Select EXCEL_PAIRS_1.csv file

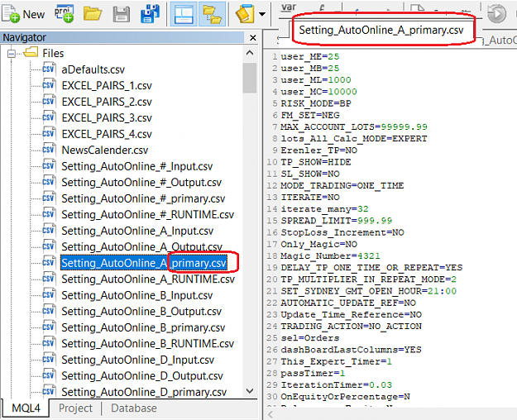point(107,86)
